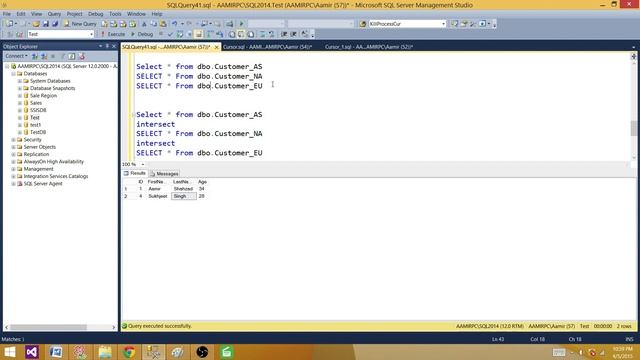The image size is (640, 360).
Task: Click the Parse query checkmark icon
Action: tap(170, 34)
